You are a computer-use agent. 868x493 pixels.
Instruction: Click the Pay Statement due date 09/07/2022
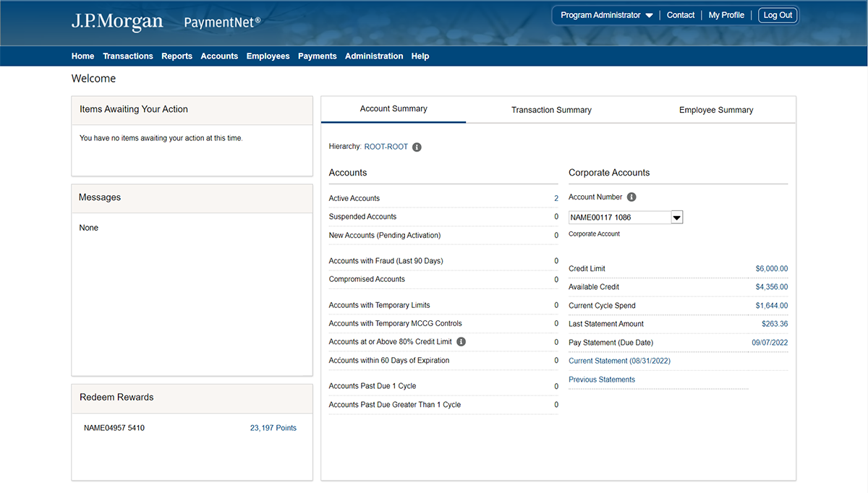click(x=770, y=343)
